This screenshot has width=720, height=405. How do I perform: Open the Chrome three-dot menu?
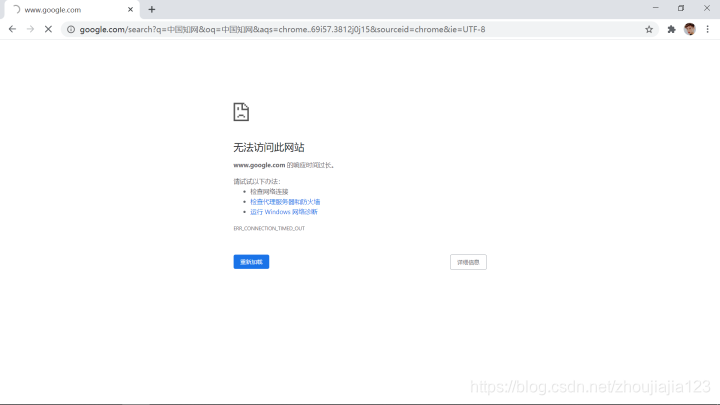[x=708, y=29]
